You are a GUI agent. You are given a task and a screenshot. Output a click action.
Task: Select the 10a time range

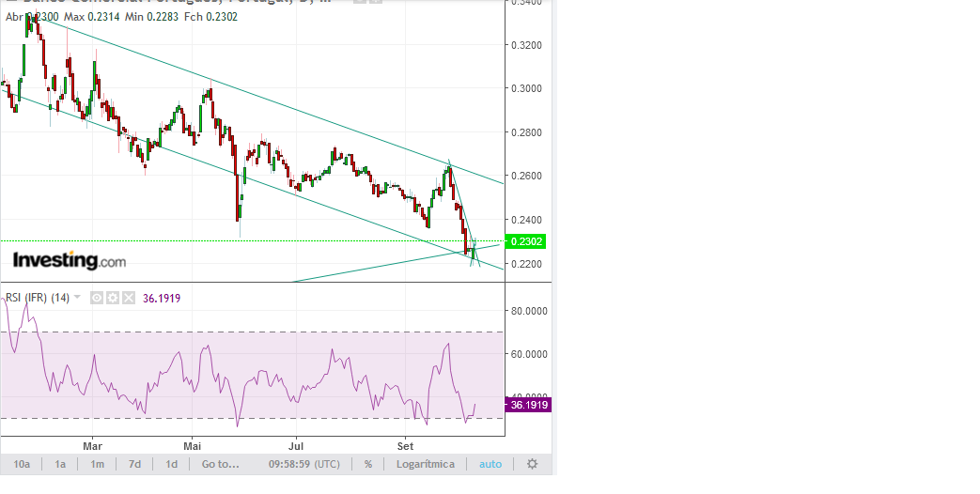coord(22,464)
